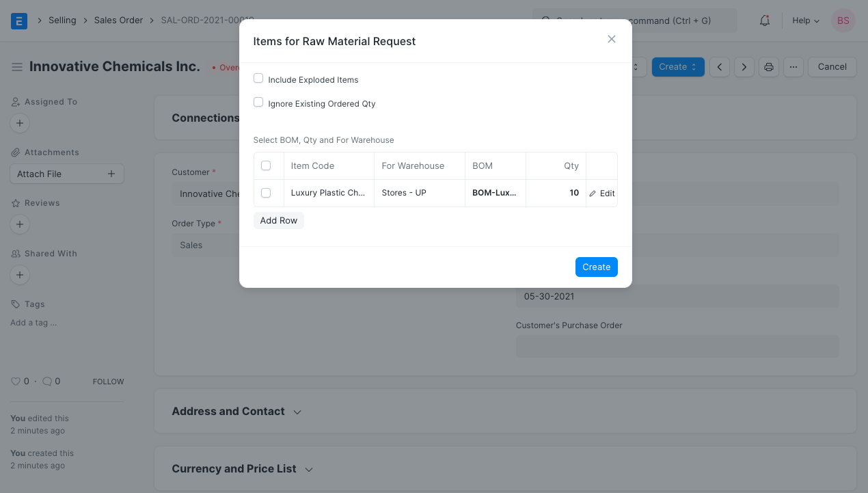The width and height of the screenshot is (868, 493).
Task: Click the ERPNext logo icon
Action: click(x=19, y=21)
